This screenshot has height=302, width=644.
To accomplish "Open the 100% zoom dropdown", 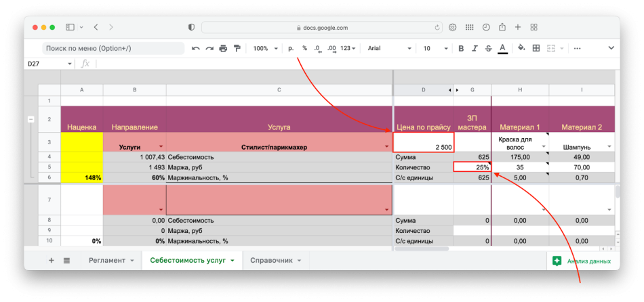I will click(x=266, y=49).
